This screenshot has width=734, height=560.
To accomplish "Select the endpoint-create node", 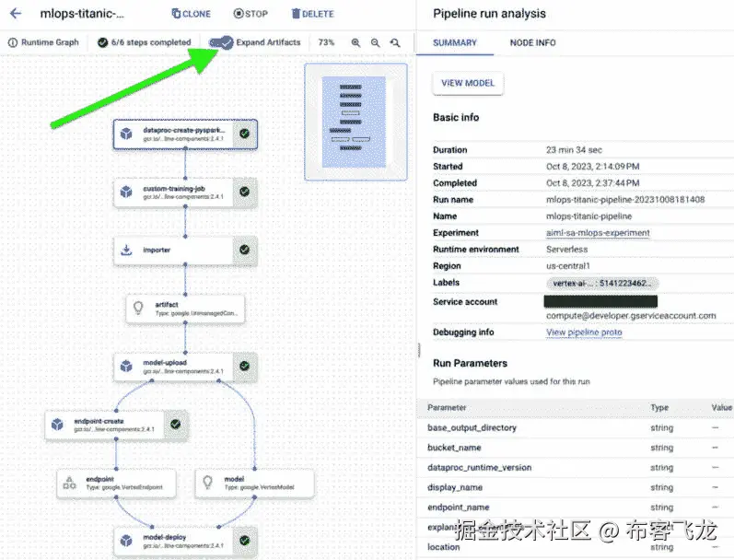I will tap(117, 425).
